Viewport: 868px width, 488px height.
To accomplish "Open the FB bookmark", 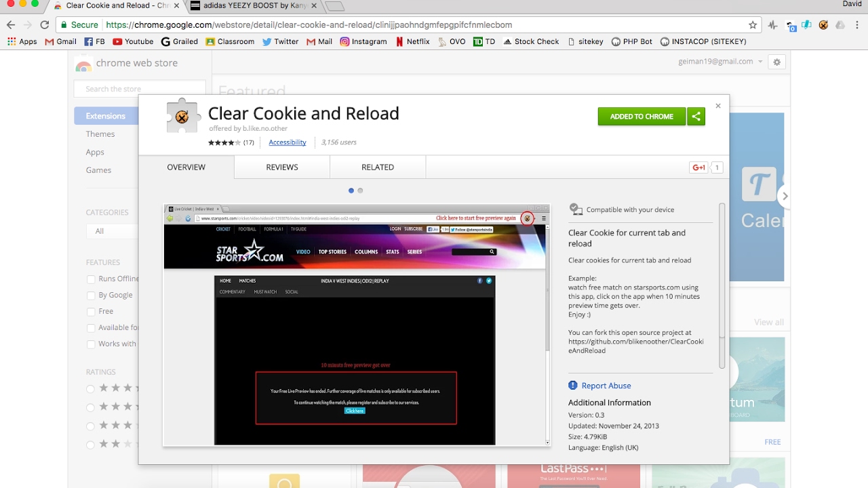I will pyautogui.click(x=94, y=41).
